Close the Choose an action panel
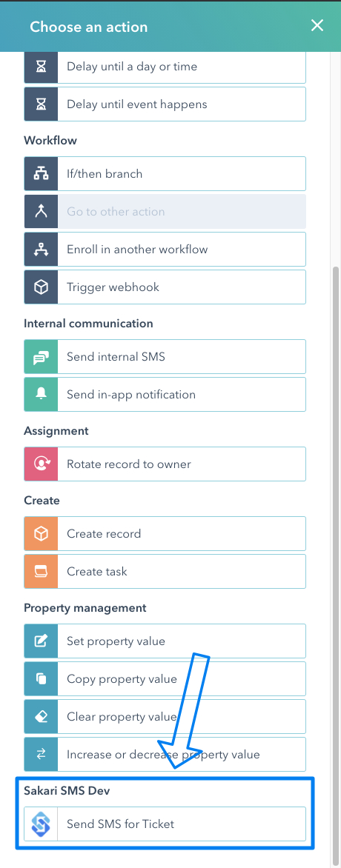Viewport: 341px width, 868px height. (x=317, y=25)
